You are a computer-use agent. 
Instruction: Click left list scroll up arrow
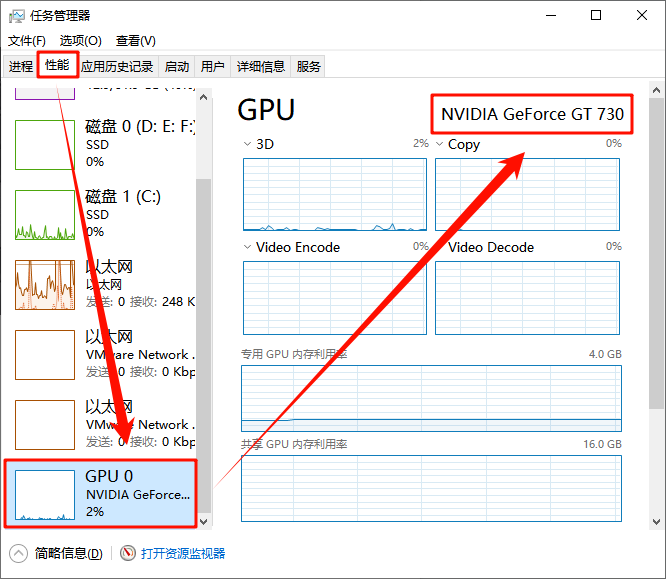[203, 97]
